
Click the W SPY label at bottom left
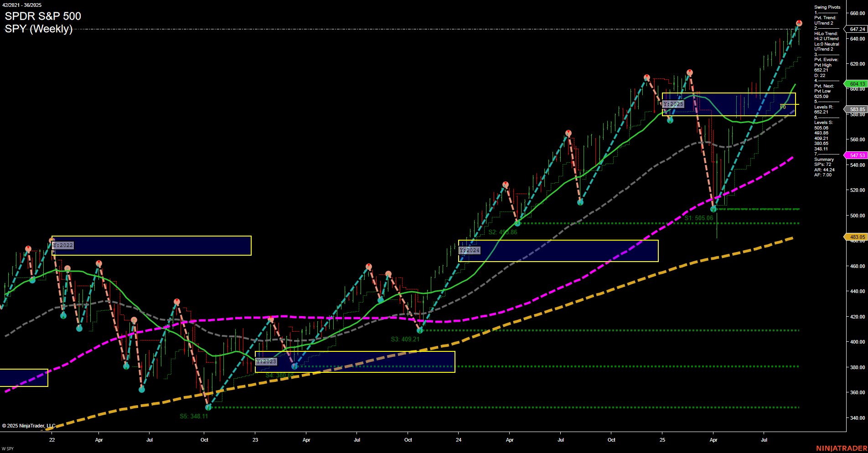pos(8,449)
